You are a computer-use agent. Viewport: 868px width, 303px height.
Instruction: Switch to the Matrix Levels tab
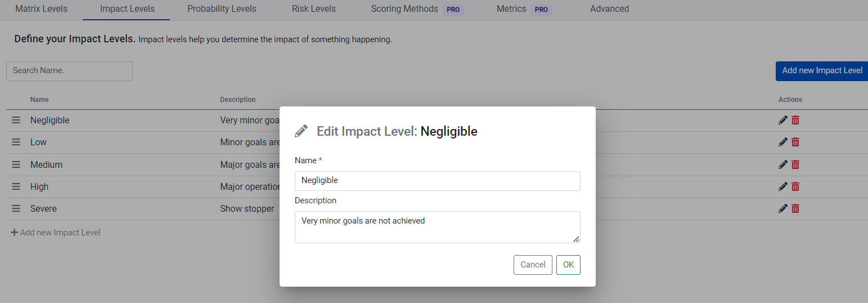coord(41,9)
